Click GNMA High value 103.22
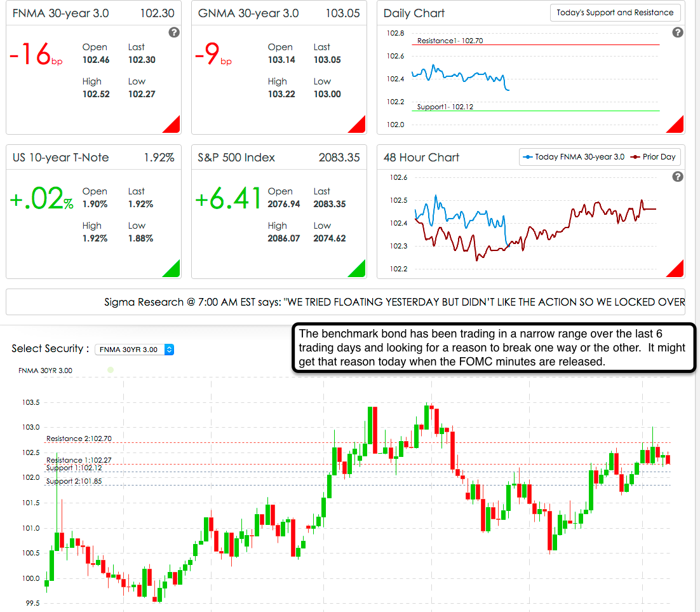The image size is (700, 612). [x=281, y=94]
